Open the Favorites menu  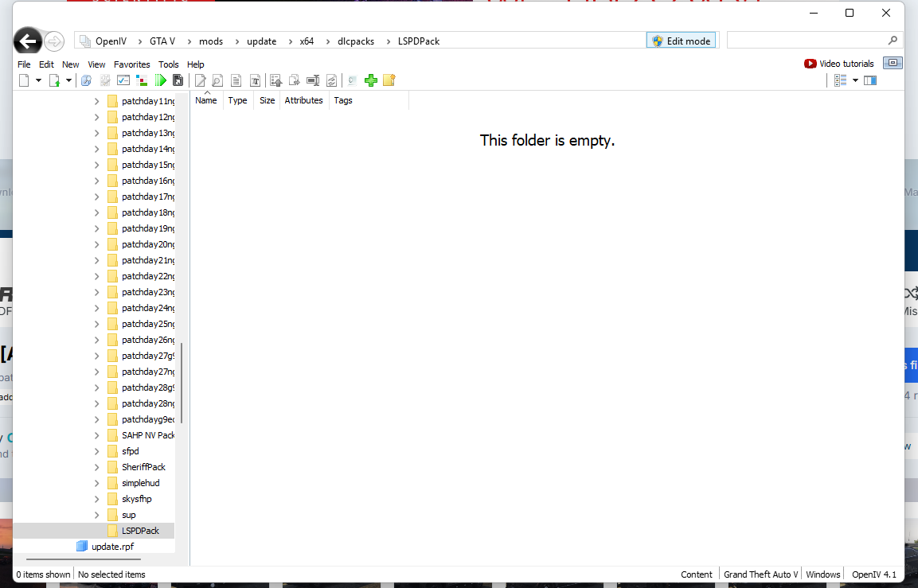[x=131, y=64]
